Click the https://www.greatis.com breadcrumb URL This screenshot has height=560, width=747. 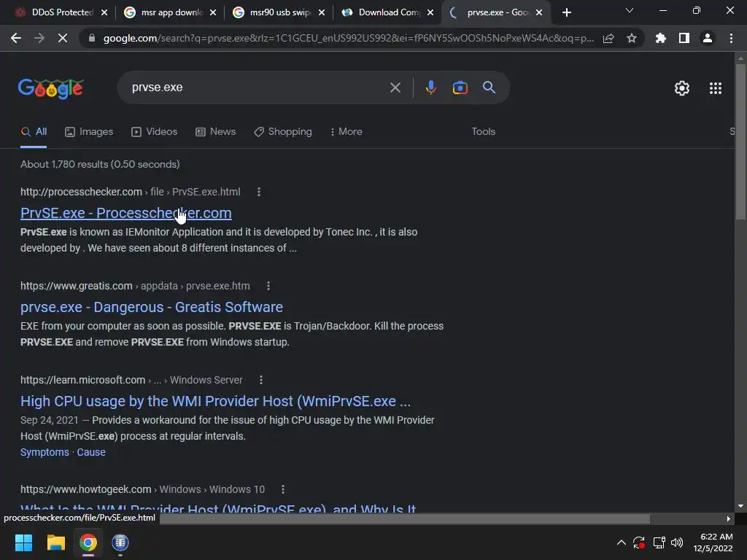135,286
